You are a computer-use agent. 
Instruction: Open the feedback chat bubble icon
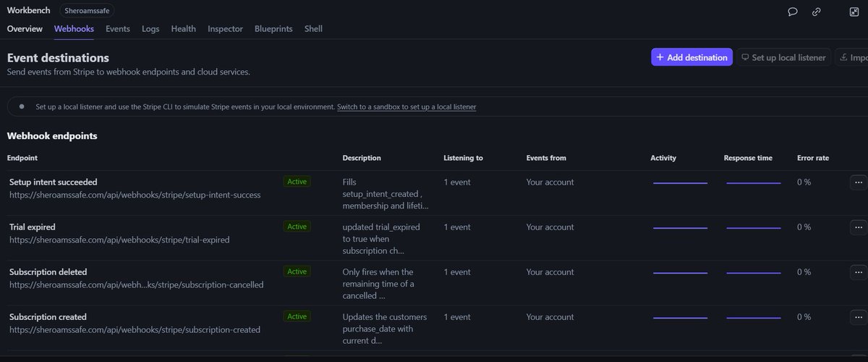(x=793, y=12)
